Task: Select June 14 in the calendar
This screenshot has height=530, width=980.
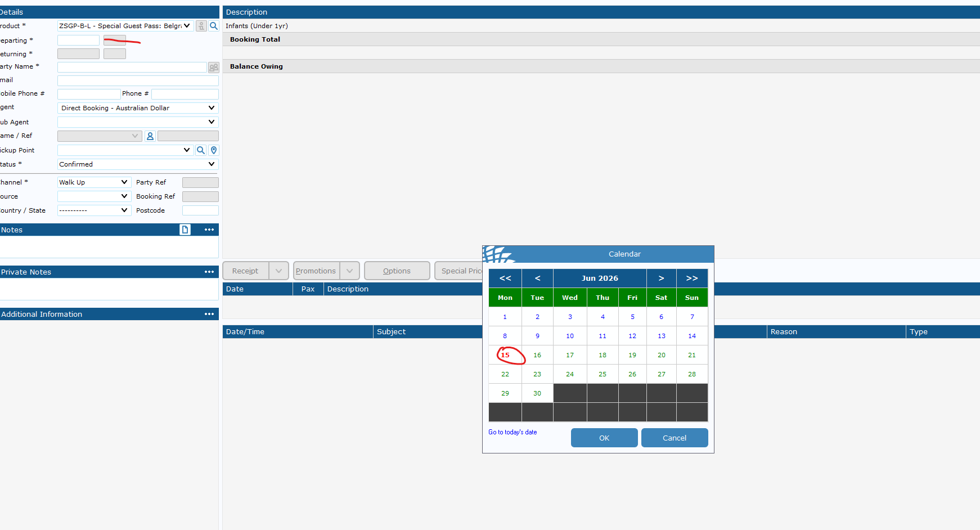Action: pyautogui.click(x=692, y=336)
